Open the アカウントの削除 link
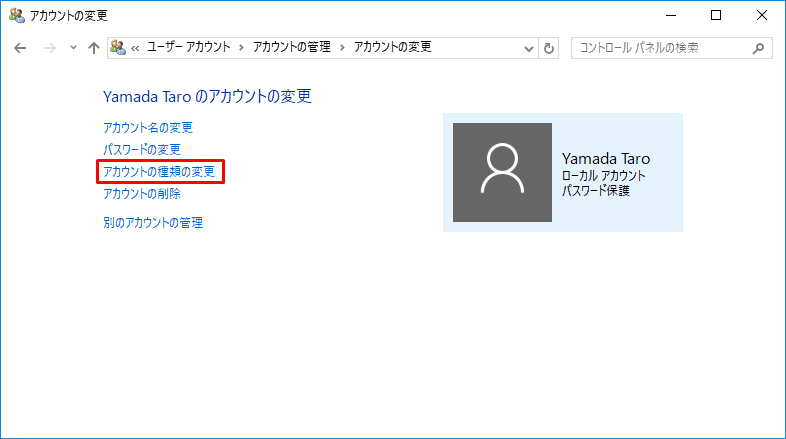This screenshot has height=439, width=786. [x=142, y=193]
